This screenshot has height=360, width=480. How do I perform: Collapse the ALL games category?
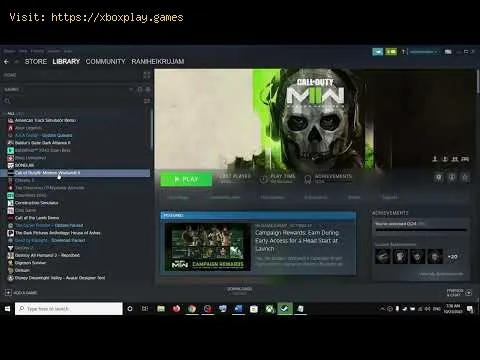point(11,113)
